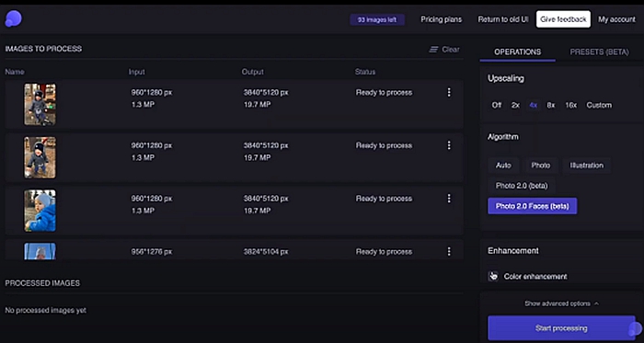Click the images left badge

(377, 19)
